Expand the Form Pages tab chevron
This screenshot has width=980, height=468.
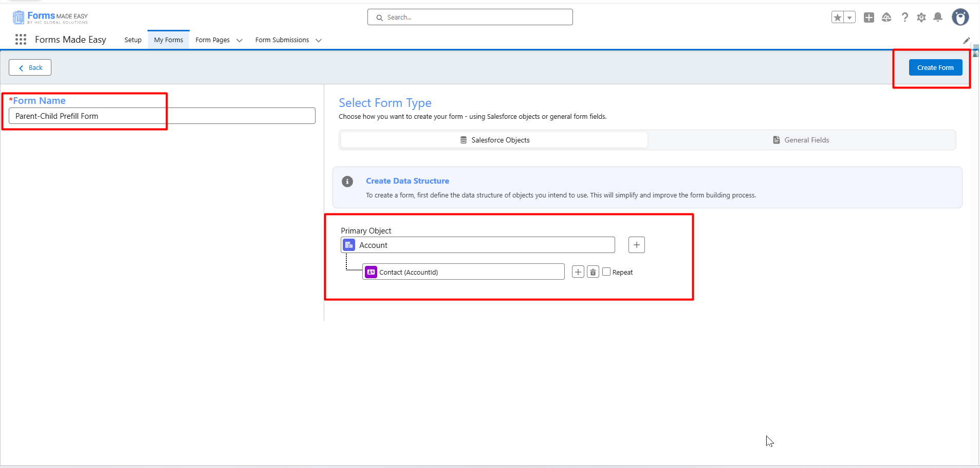(x=239, y=40)
